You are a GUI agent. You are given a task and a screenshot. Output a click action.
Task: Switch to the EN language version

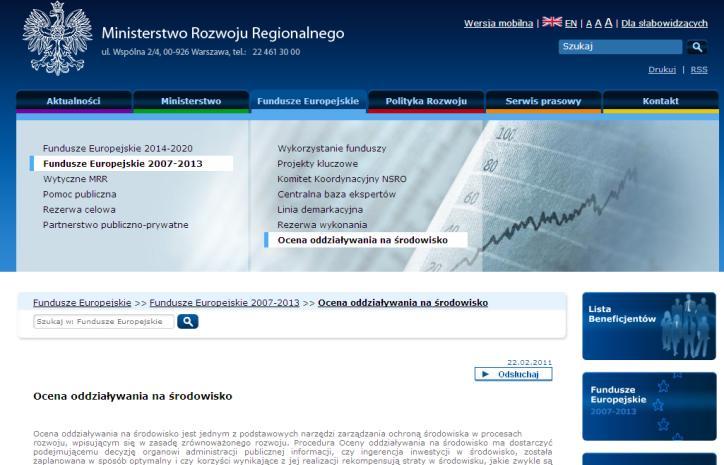[571, 23]
